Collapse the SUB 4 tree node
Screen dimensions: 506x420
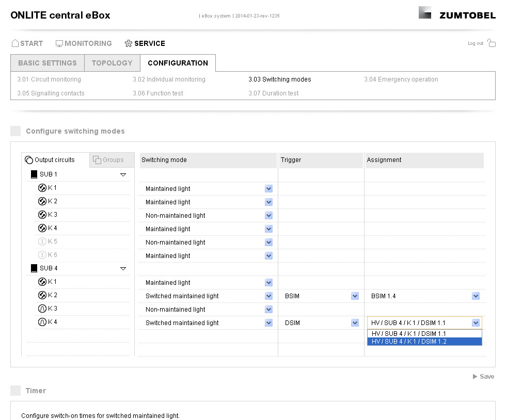pos(123,269)
